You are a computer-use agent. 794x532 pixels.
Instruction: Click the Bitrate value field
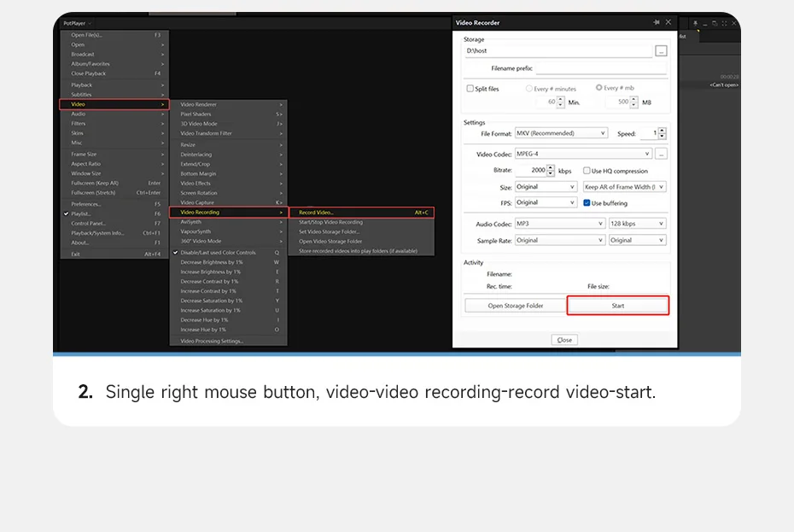click(531, 170)
